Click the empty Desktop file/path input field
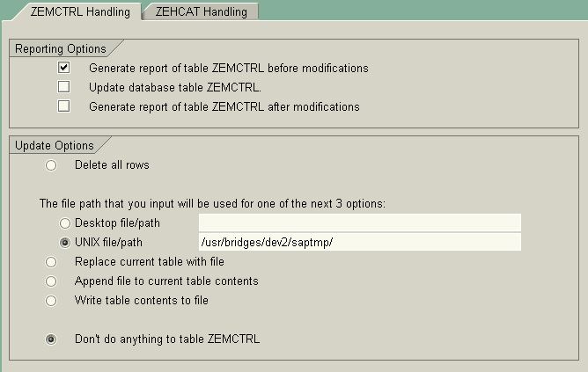 pos(359,222)
